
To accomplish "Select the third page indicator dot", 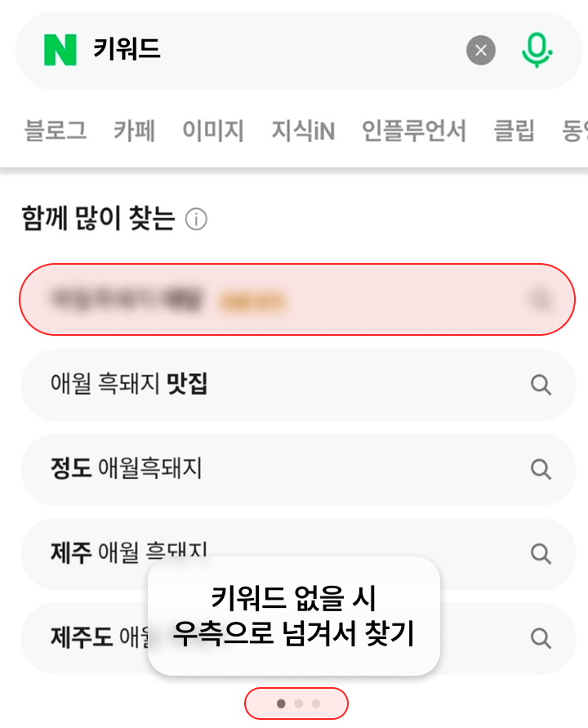I will (x=316, y=703).
